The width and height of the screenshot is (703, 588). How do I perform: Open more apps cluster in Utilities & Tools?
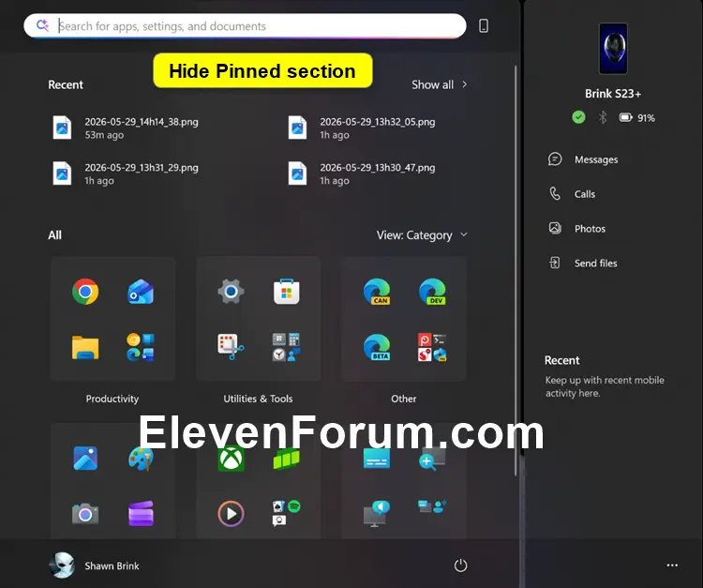pyautogui.click(x=287, y=347)
